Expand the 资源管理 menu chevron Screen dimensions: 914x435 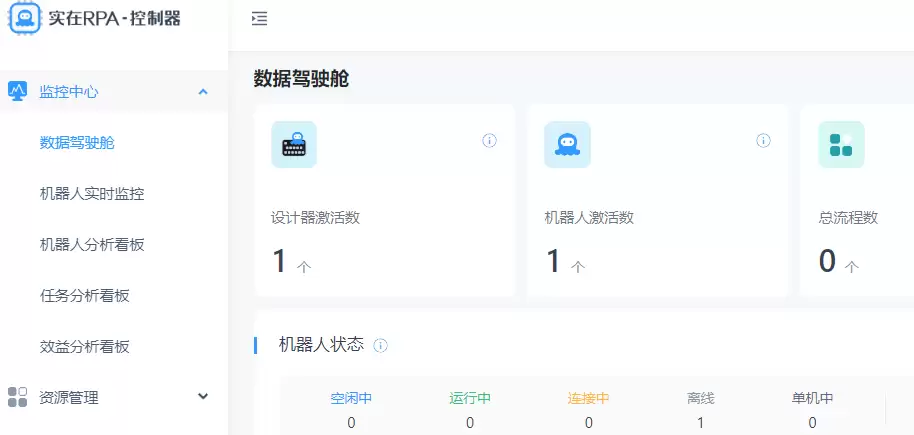point(203,397)
